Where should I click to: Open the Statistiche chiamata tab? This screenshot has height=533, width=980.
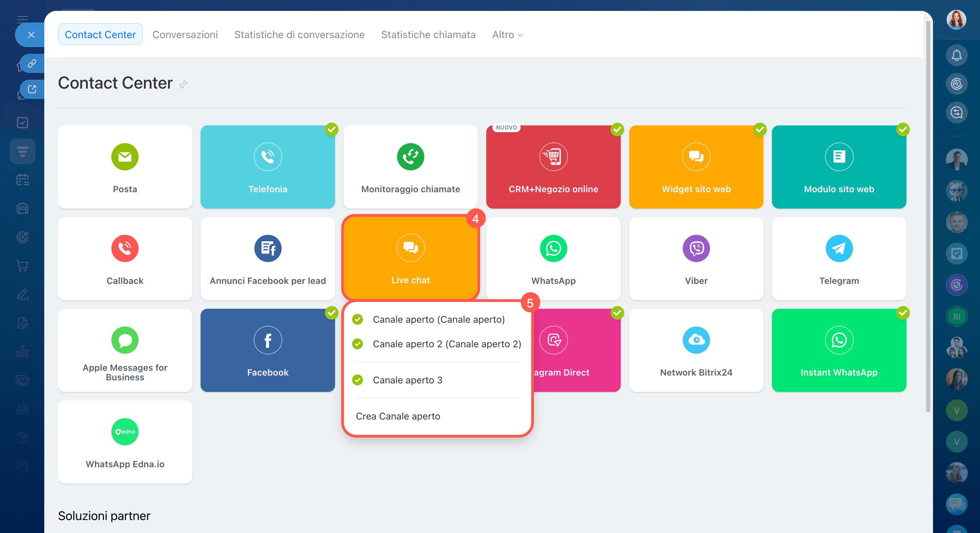point(428,35)
